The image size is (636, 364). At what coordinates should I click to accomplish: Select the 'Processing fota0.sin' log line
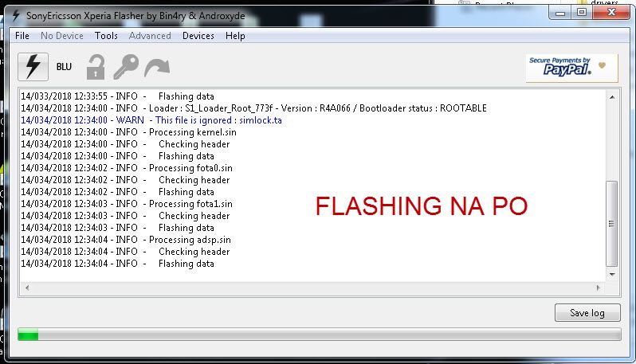pos(127,168)
